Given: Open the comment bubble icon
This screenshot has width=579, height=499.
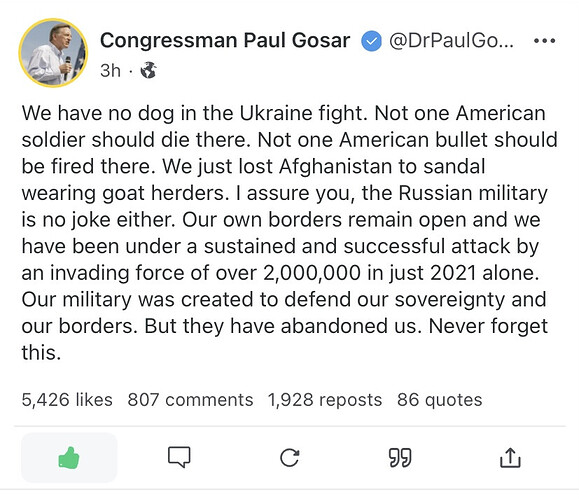Looking at the screenshot, I should point(179,457).
